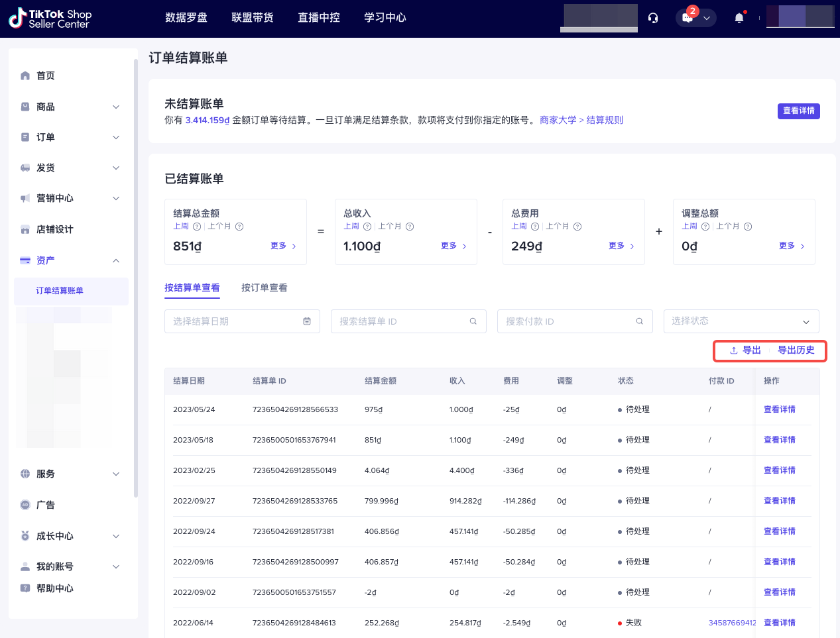Screen dimensions: 840x638
Task: Open the 选择状态 status dropdown
Action: pyautogui.click(x=741, y=321)
